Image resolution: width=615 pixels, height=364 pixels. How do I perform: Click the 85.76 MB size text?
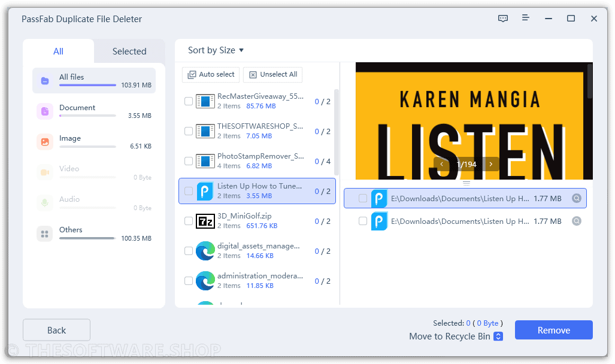pyautogui.click(x=261, y=106)
